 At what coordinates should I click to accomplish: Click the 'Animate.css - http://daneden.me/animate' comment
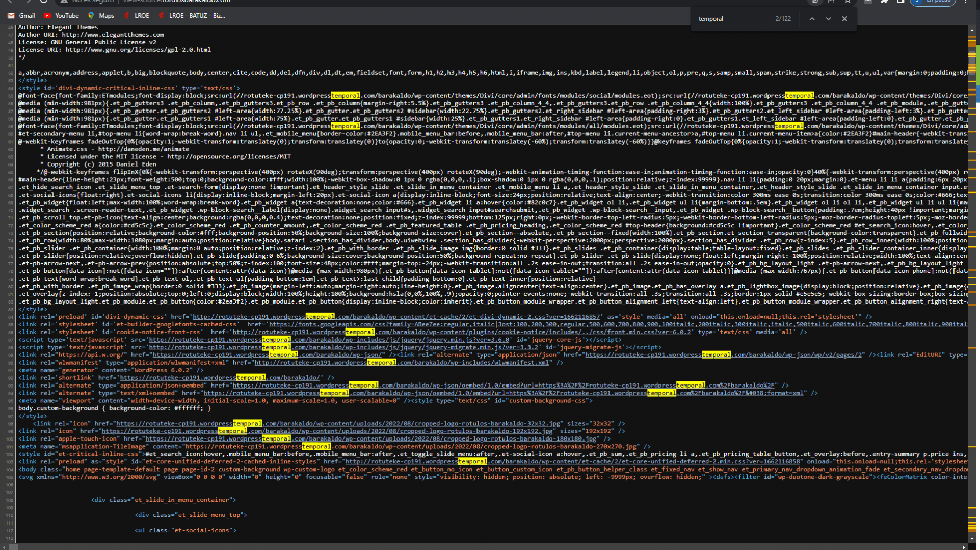point(115,149)
